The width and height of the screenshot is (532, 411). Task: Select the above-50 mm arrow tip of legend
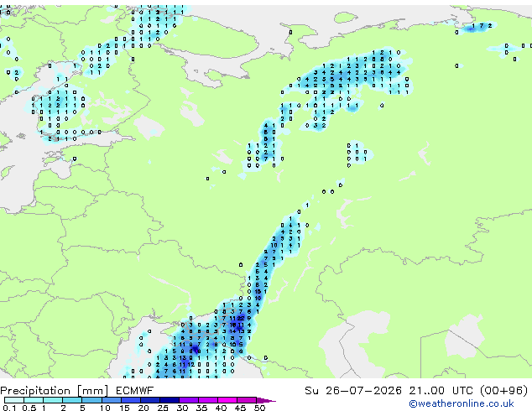pyautogui.click(x=266, y=400)
